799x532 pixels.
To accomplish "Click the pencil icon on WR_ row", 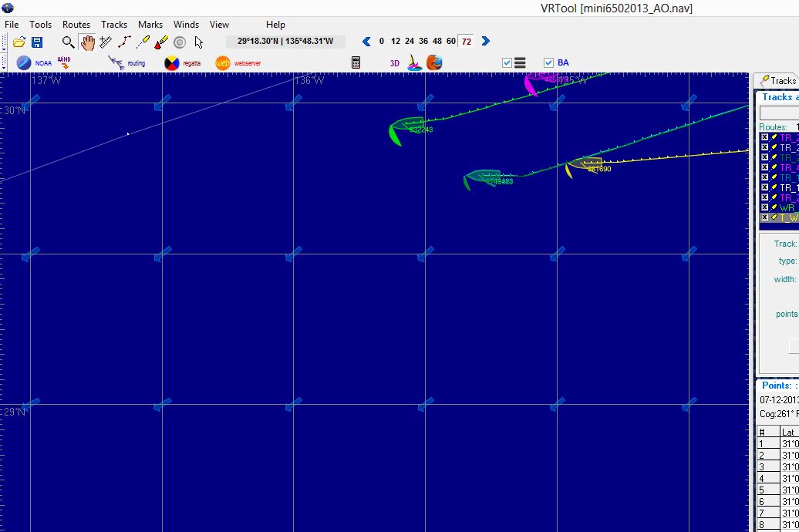I will click(x=774, y=207).
